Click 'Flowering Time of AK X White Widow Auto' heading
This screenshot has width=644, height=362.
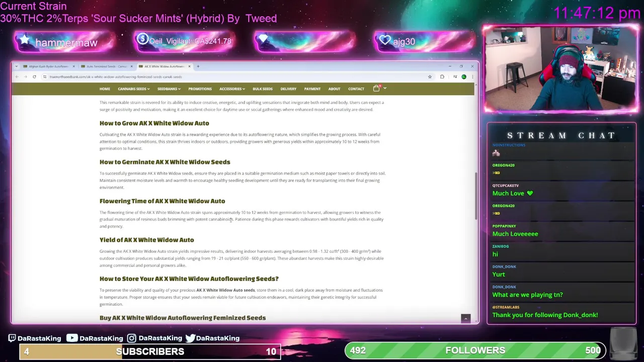[x=162, y=201]
